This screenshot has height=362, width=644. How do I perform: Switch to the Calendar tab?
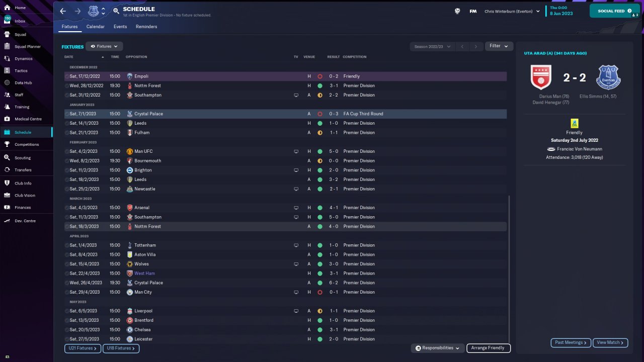(96, 27)
